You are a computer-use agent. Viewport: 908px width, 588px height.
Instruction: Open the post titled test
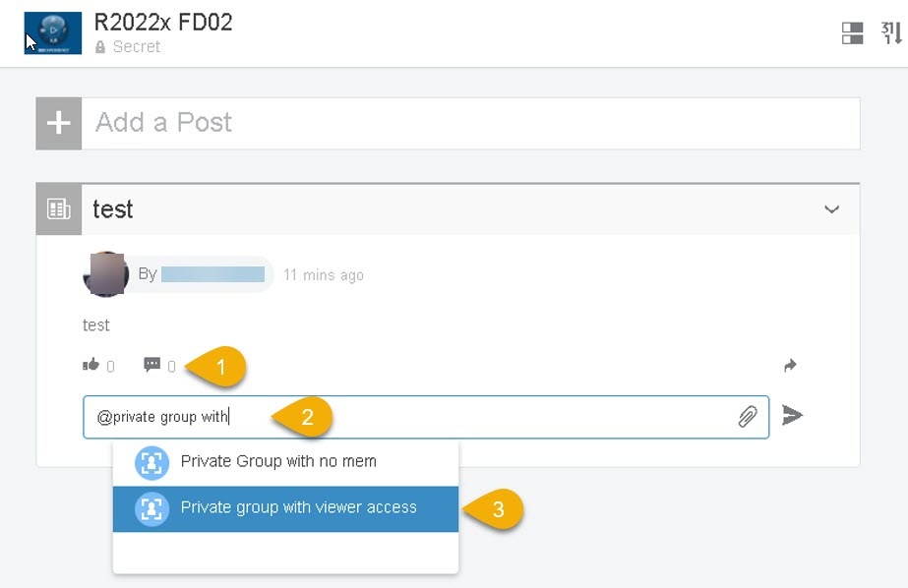(113, 208)
